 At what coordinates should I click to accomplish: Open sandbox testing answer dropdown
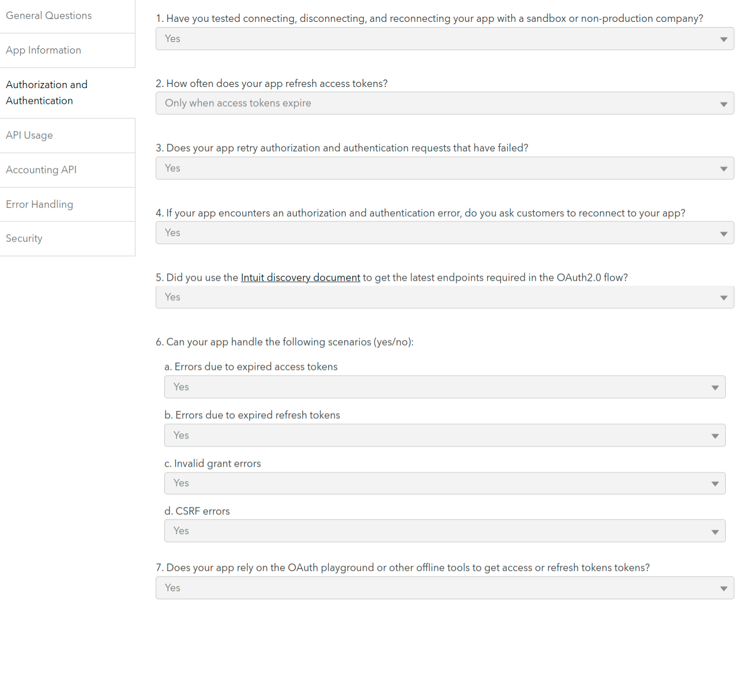(444, 39)
